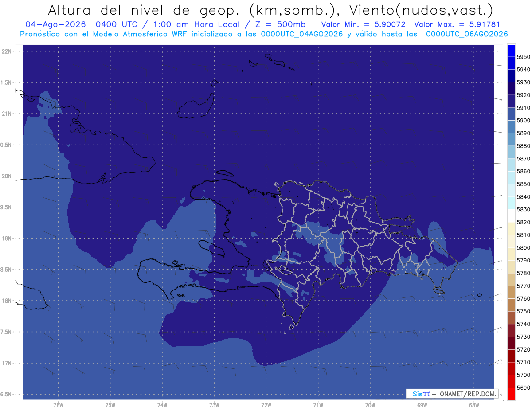Click the 21N latitude label

coord(8,114)
